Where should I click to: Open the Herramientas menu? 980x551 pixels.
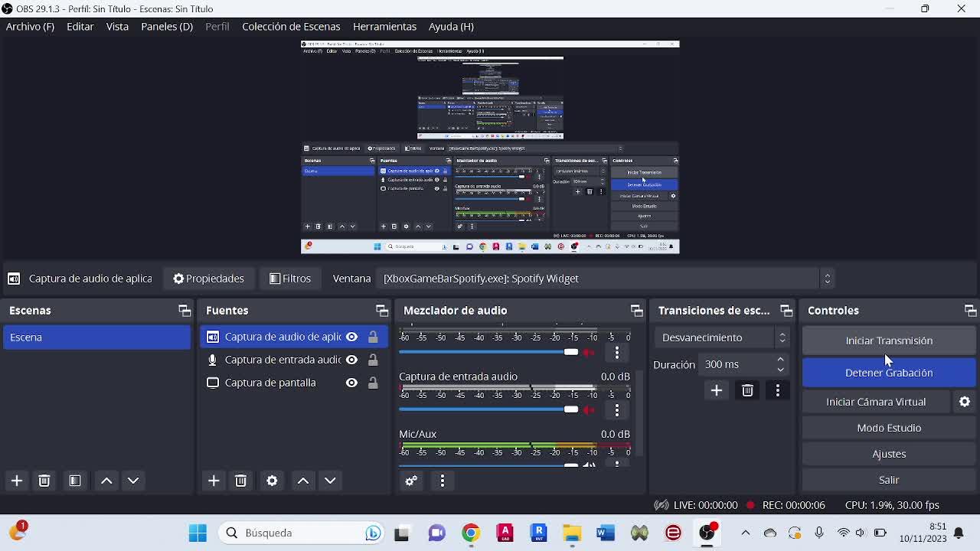tap(384, 26)
